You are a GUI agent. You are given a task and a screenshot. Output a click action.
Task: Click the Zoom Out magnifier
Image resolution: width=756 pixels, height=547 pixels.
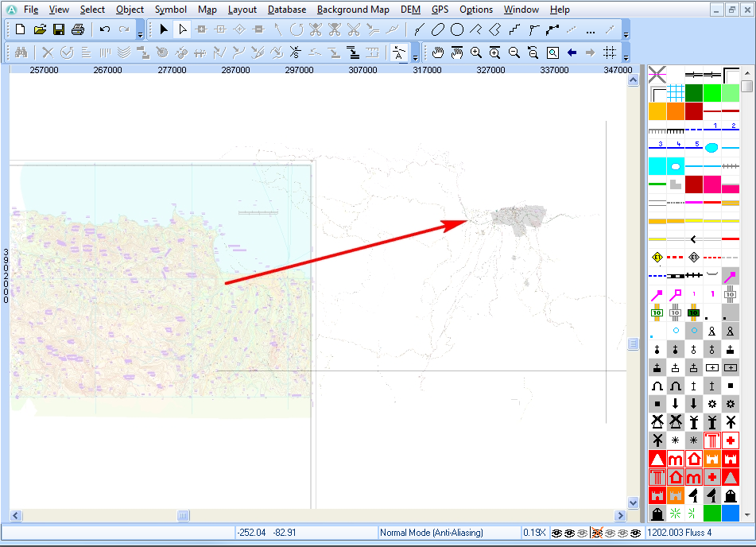click(x=514, y=52)
